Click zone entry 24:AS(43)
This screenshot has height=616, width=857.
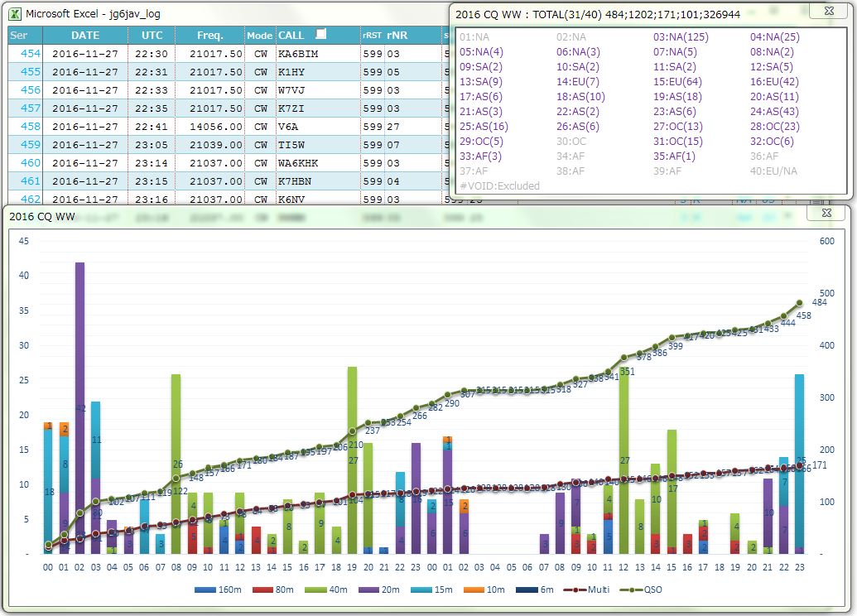tap(774, 112)
